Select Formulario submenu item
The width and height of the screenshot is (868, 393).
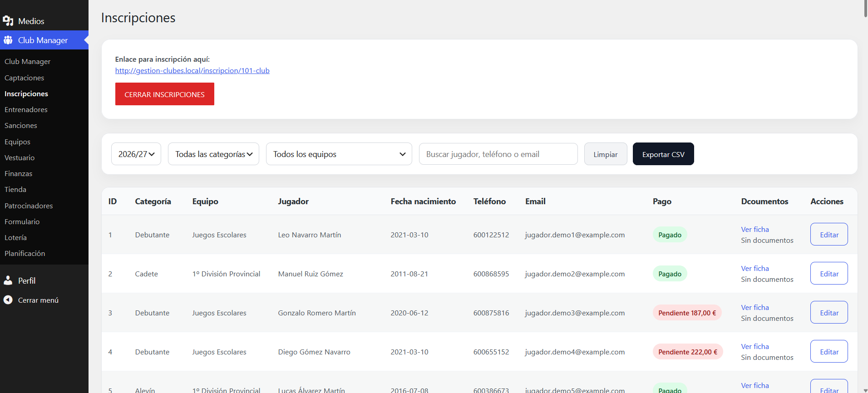(x=22, y=221)
